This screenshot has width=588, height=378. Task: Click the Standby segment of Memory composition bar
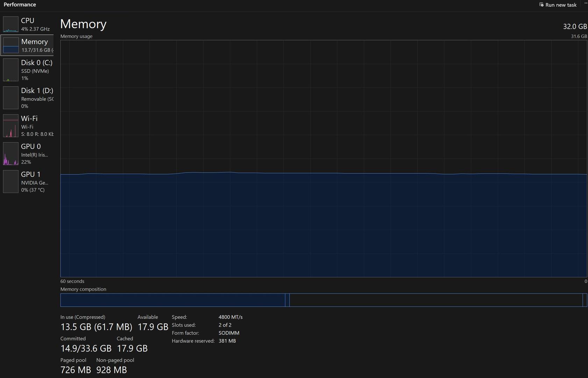(x=435, y=300)
